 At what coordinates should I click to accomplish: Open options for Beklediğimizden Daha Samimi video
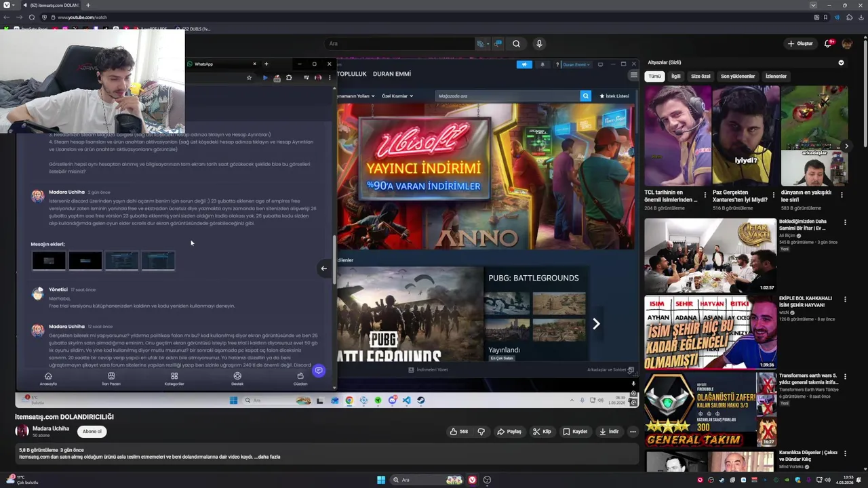point(845,222)
